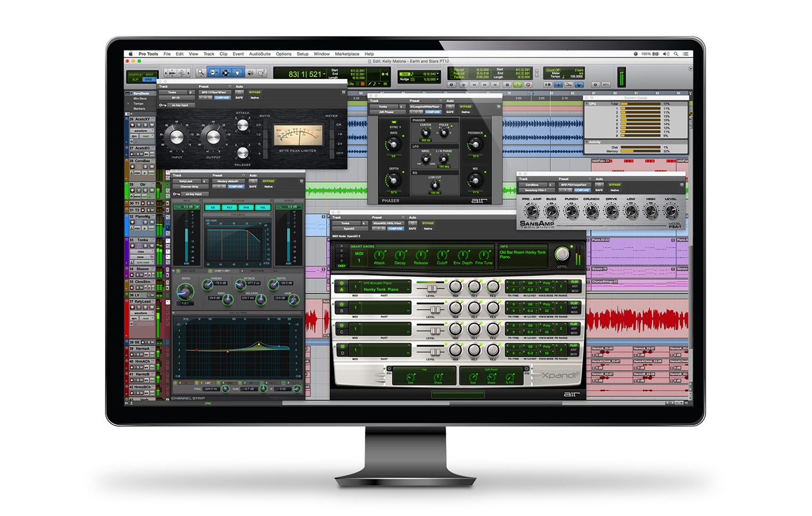This screenshot has width=812, height=516.
Task: Select the Pencil tool
Action: (262, 73)
